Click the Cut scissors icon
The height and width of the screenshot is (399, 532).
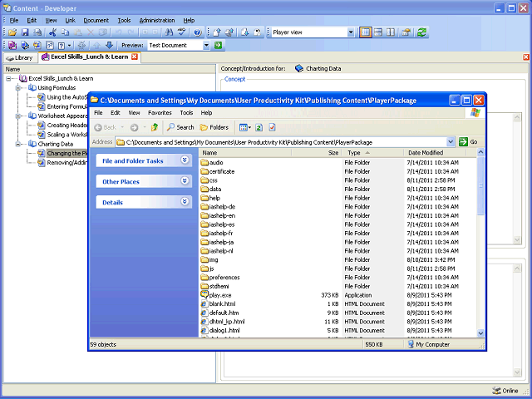tap(52, 32)
